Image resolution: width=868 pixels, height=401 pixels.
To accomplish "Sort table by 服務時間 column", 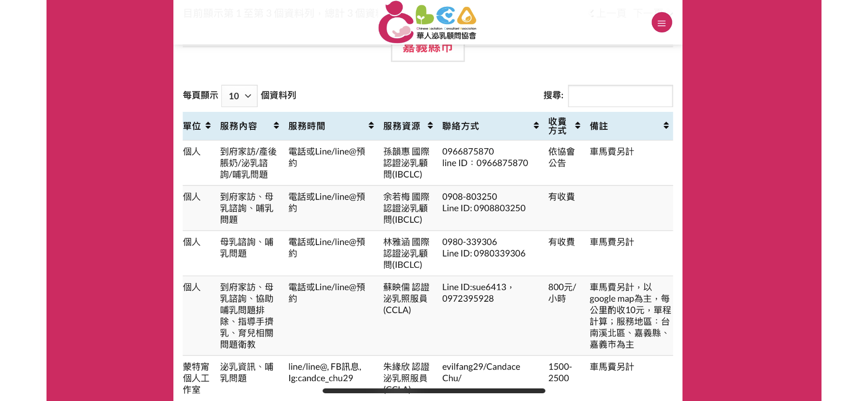I will pyautogui.click(x=331, y=126).
